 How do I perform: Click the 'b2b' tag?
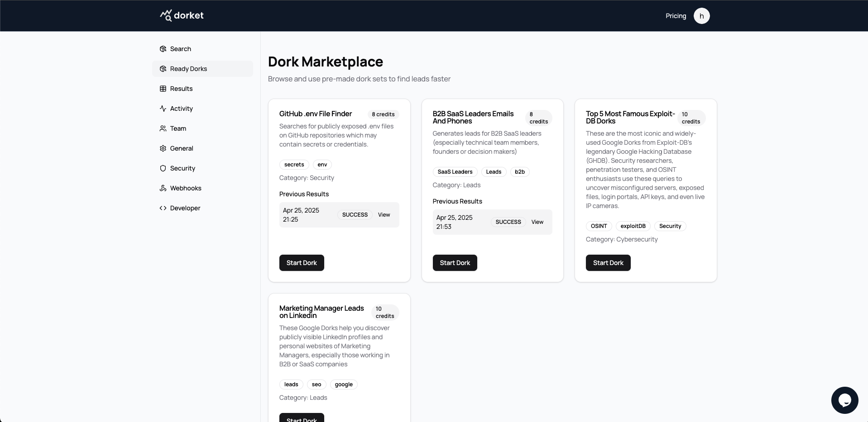[x=520, y=172]
